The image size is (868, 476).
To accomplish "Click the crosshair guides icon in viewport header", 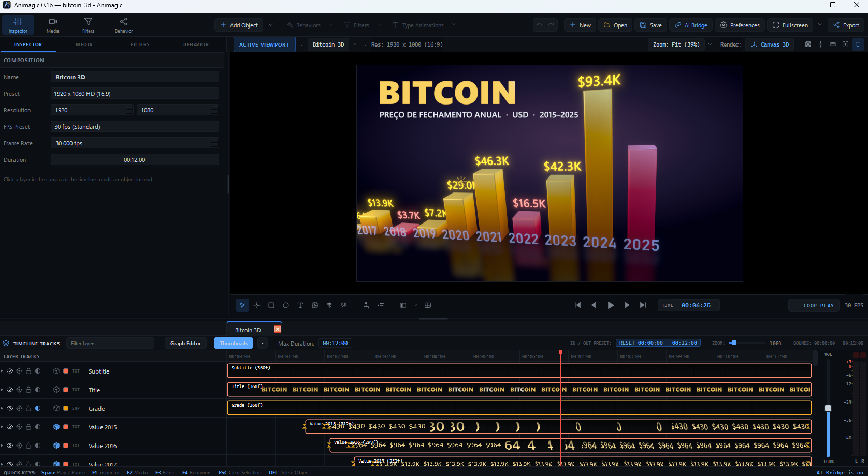I will pos(820,44).
